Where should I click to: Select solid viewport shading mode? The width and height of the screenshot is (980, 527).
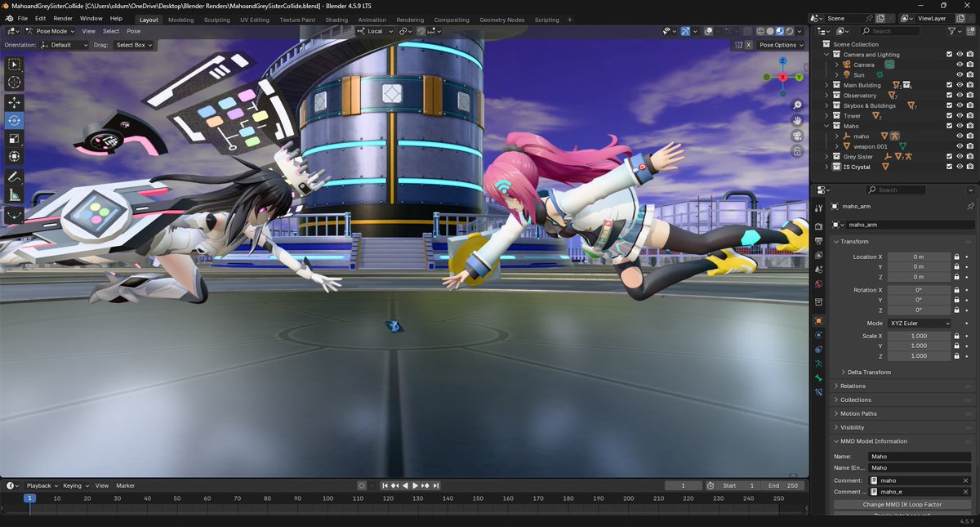[x=768, y=31]
